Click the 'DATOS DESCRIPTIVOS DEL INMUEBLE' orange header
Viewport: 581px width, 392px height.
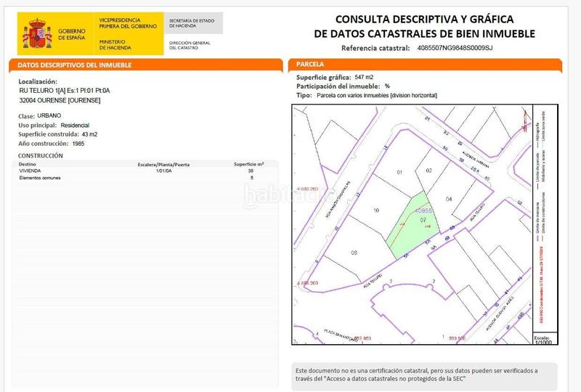click(146, 65)
